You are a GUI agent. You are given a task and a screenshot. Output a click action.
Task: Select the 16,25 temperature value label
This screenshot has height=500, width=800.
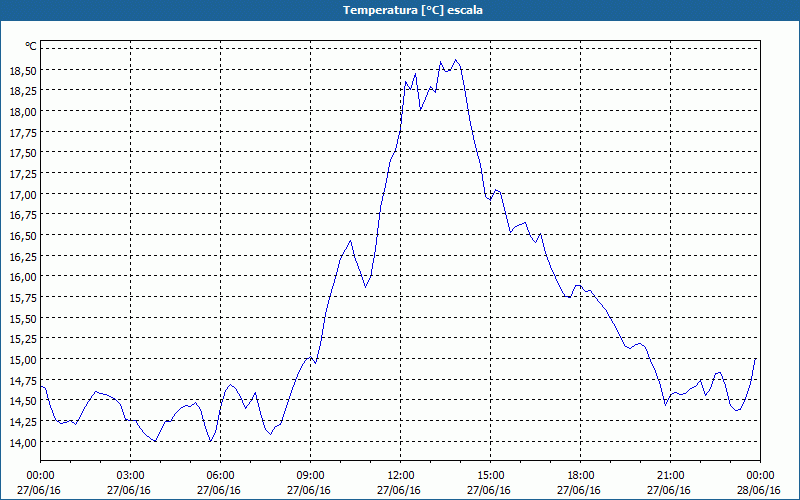tap(23, 256)
